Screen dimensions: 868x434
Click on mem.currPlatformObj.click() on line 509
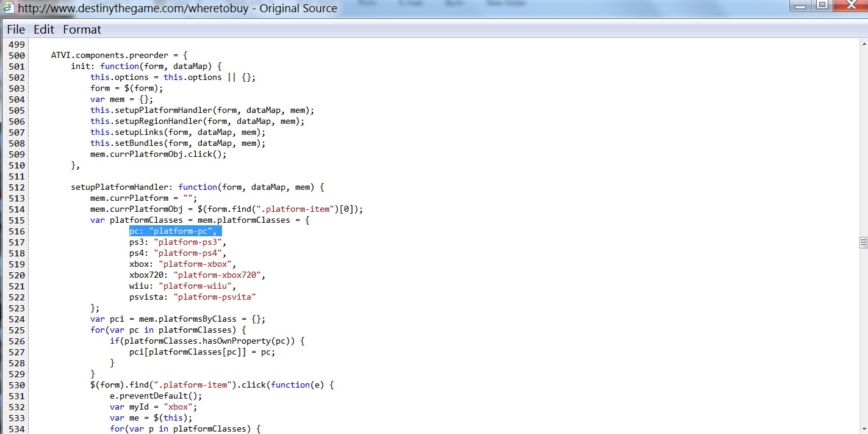point(158,154)
